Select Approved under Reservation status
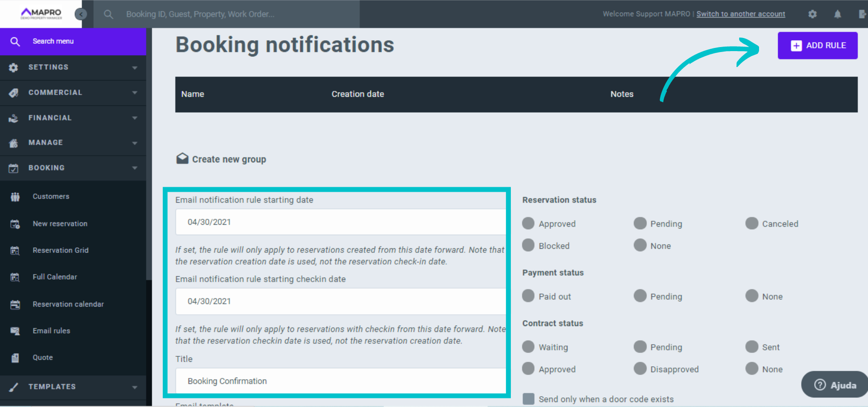This screenshot has height=407, width=868. (x=528, y=223)
